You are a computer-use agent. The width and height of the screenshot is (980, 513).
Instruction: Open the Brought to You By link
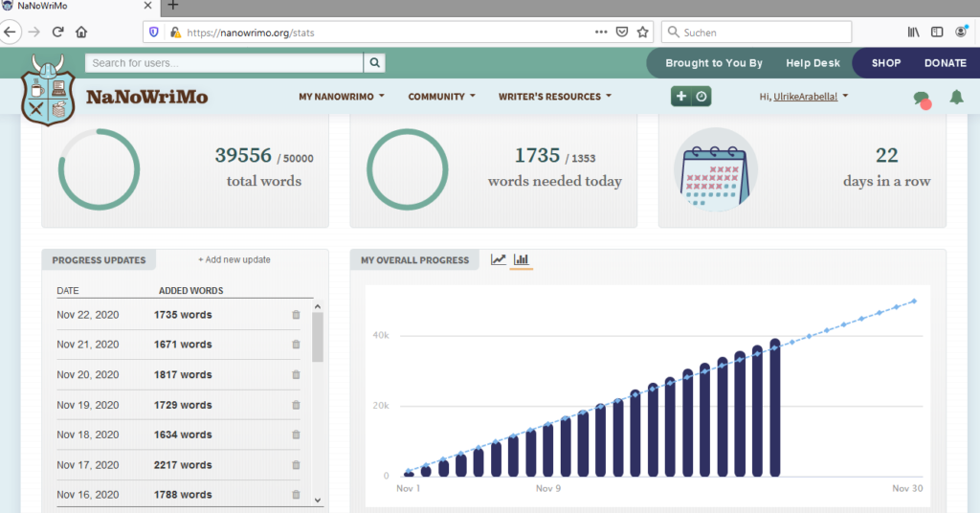(714, 63)
